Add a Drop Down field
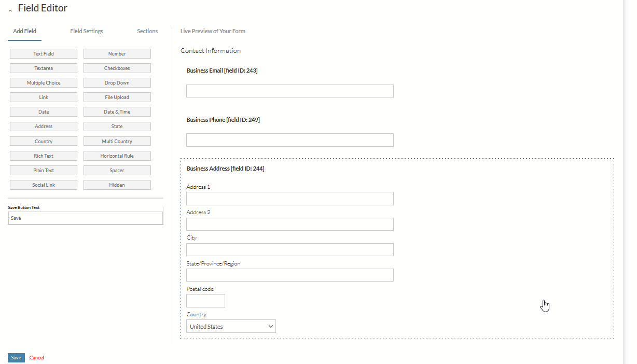Viewport: 637px width, 364px height. (117, 83)
